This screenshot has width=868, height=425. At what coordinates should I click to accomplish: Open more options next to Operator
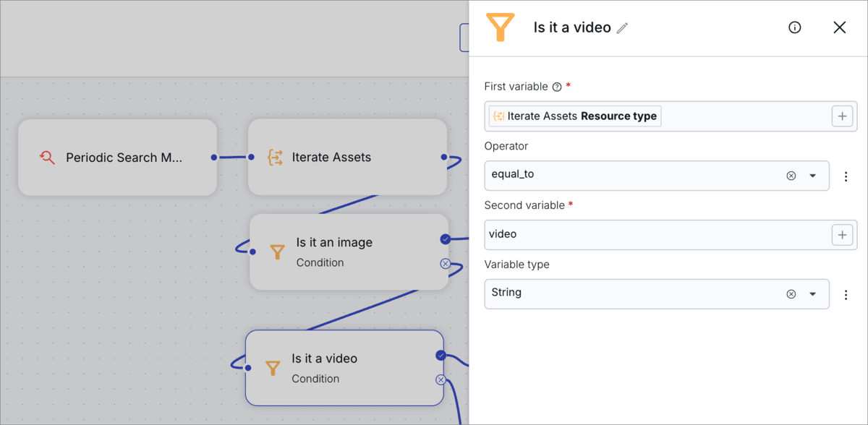point(846,176)
